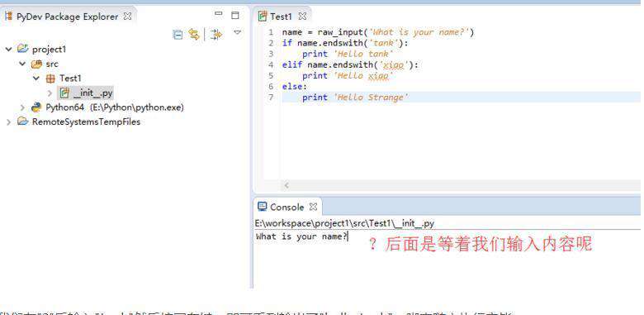Collapse the project1 tree node

tap(8, 50)
